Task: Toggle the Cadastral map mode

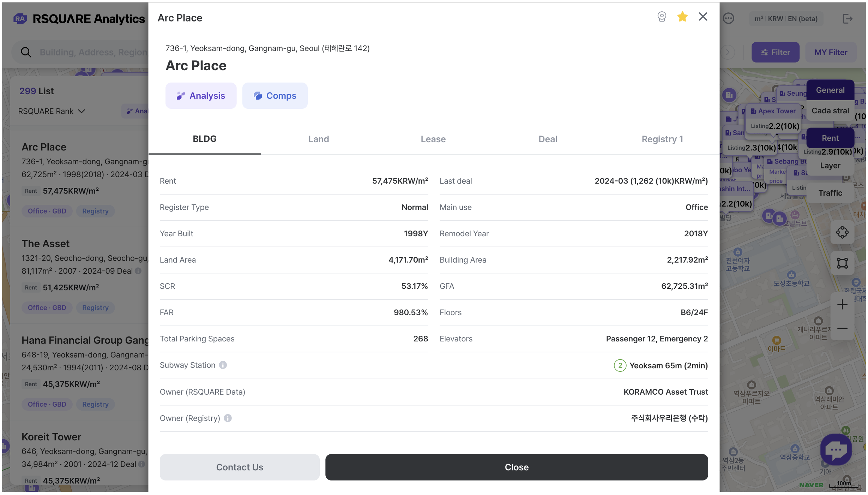Action: (x=830, y=111)
